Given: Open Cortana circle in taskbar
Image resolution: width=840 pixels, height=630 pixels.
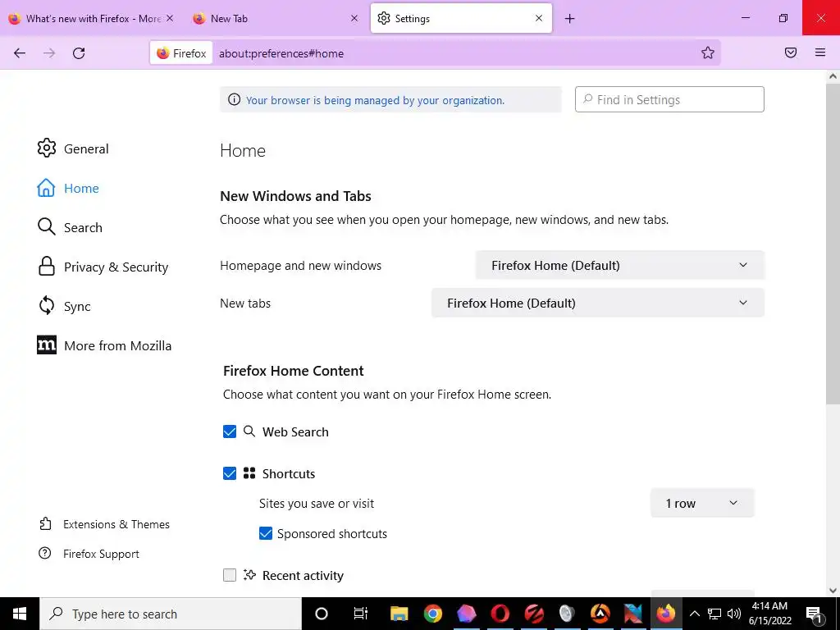Looking at the screenshot, I should click(321, 614).
